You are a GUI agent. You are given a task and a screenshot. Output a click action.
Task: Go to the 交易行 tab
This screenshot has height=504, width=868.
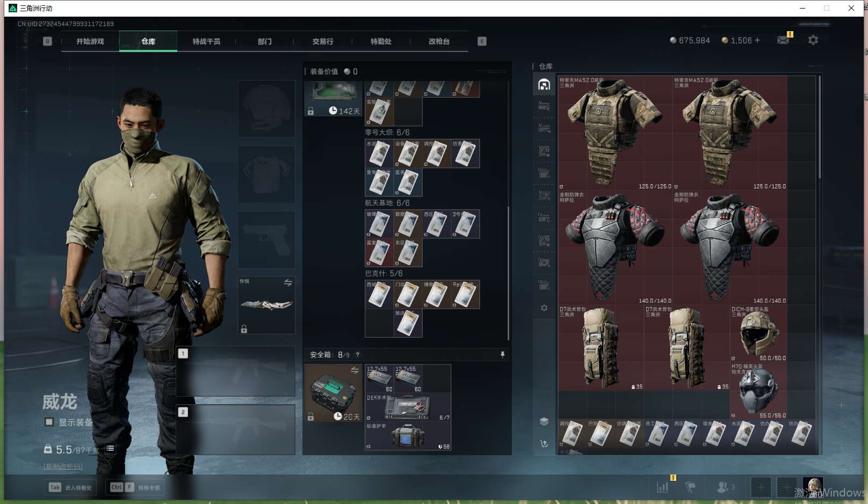coord(323,41)
